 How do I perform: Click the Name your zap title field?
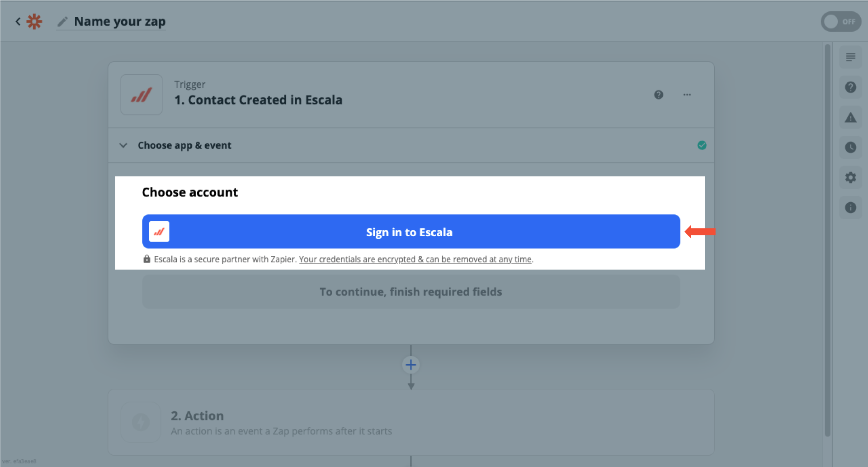(120, 21)
